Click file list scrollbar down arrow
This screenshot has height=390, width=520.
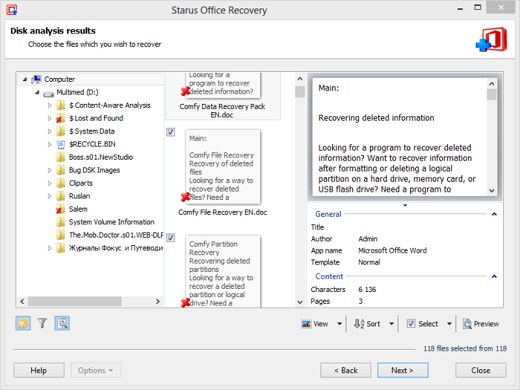tap(300, 302)
